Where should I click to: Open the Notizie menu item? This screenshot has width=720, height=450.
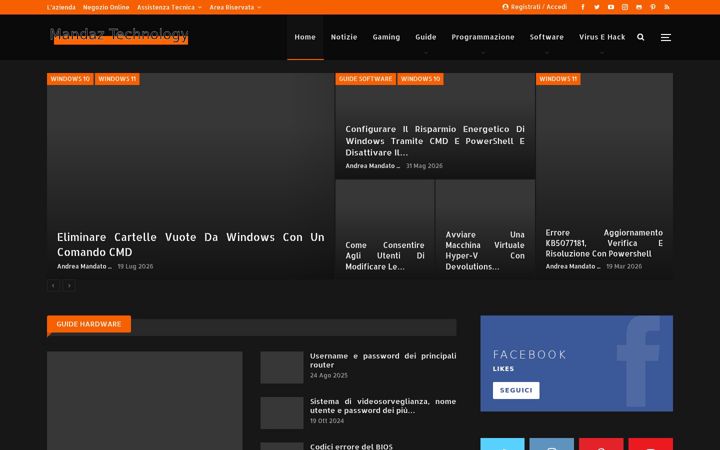coord(344,37)
